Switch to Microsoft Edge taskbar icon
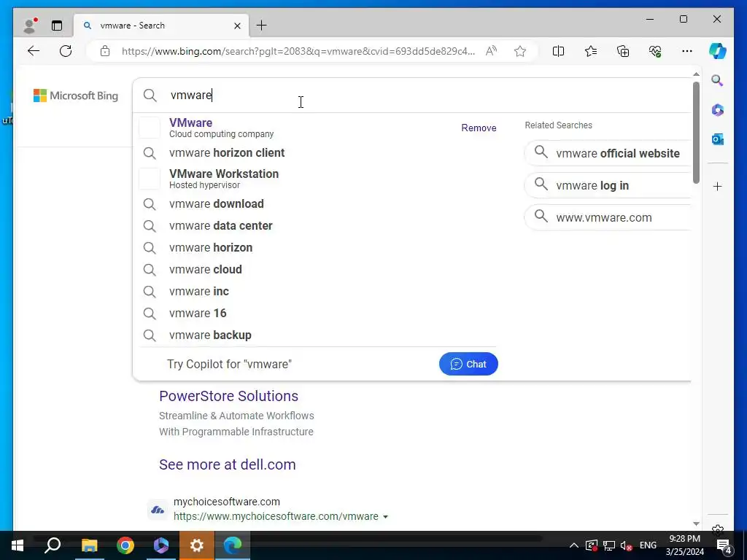This screenshot has height=560, width=747. (233, 545)
